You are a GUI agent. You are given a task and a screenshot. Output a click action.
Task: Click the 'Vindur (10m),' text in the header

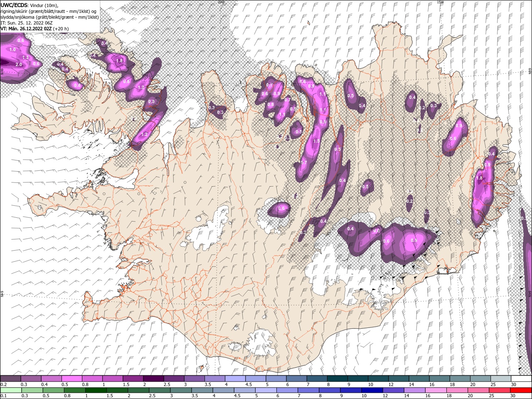pos(44,5)
